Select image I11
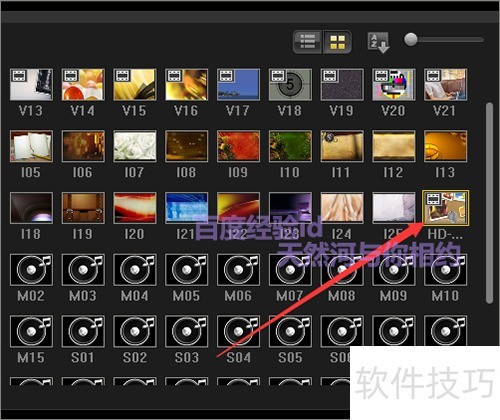Screen dimensions: 500x420 click(342, 146)
